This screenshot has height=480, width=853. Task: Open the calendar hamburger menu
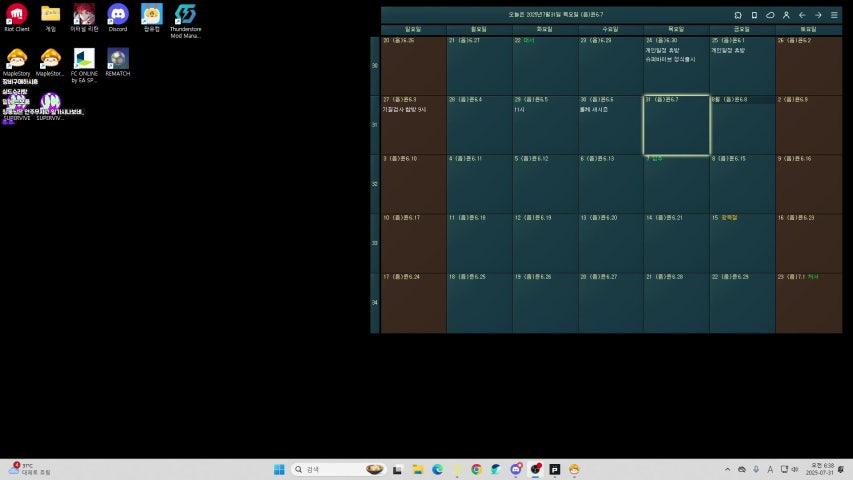[x=834, y=15]
